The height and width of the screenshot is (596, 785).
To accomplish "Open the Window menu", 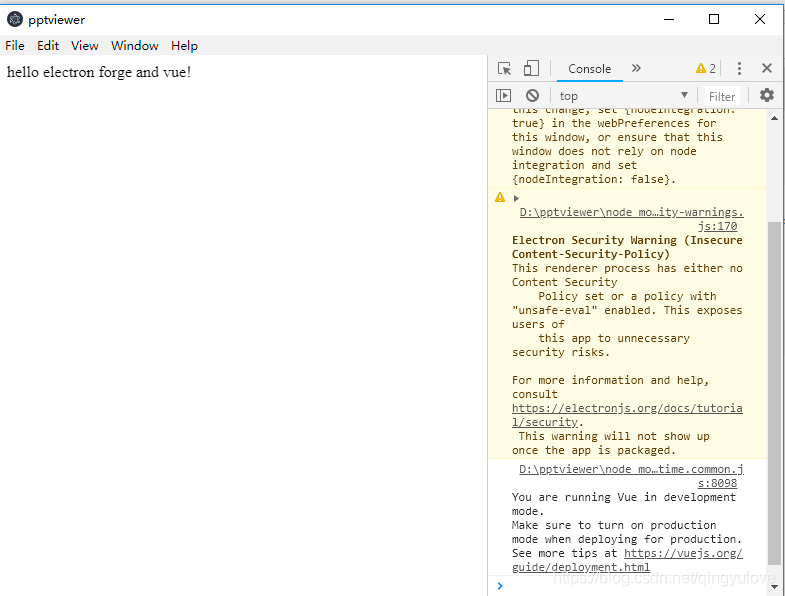I will [x=134, y=46].
